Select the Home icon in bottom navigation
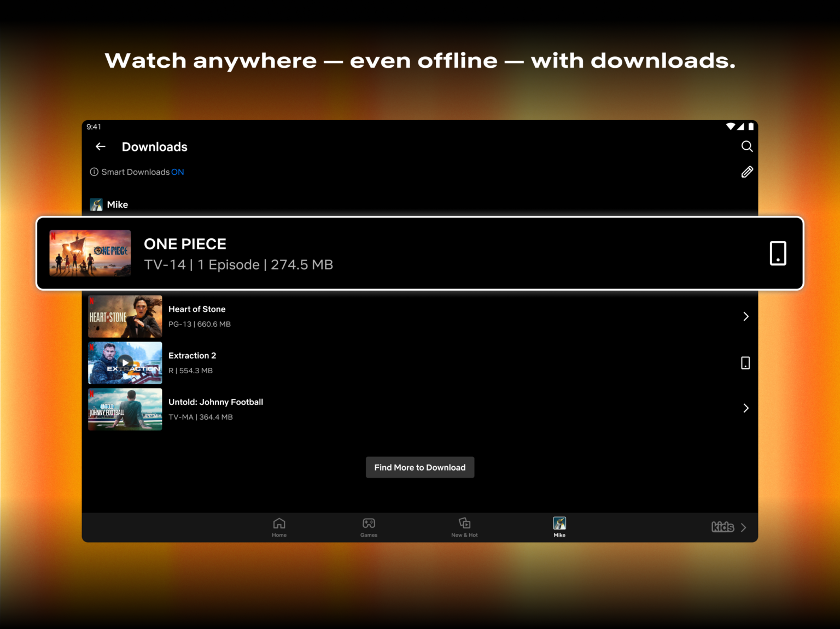 point(279,526)
